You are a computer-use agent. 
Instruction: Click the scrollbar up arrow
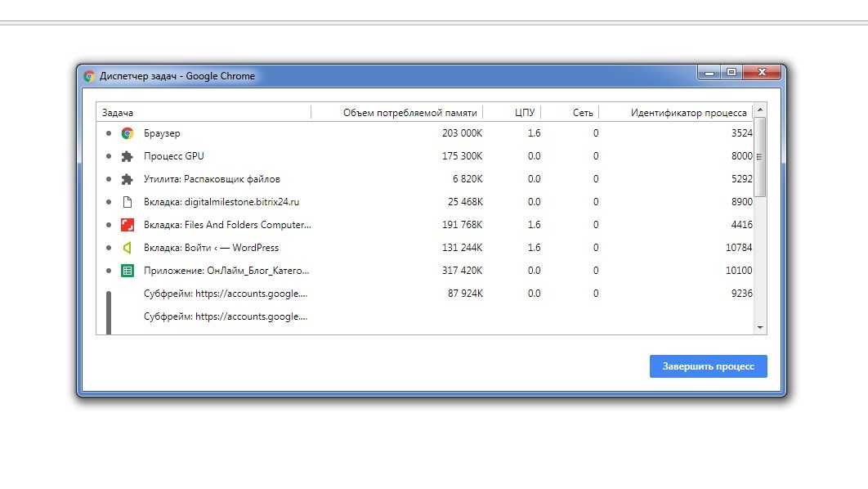(x=760, y=110)
